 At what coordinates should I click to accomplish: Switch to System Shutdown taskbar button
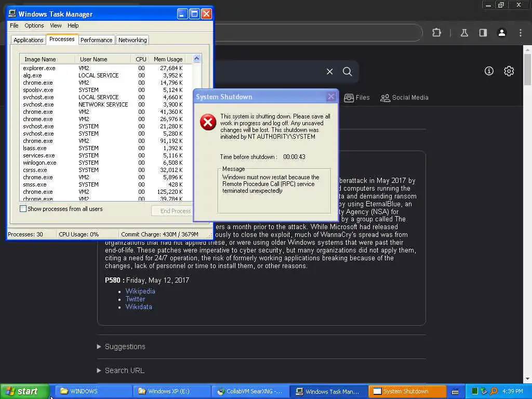coord(407,391)
